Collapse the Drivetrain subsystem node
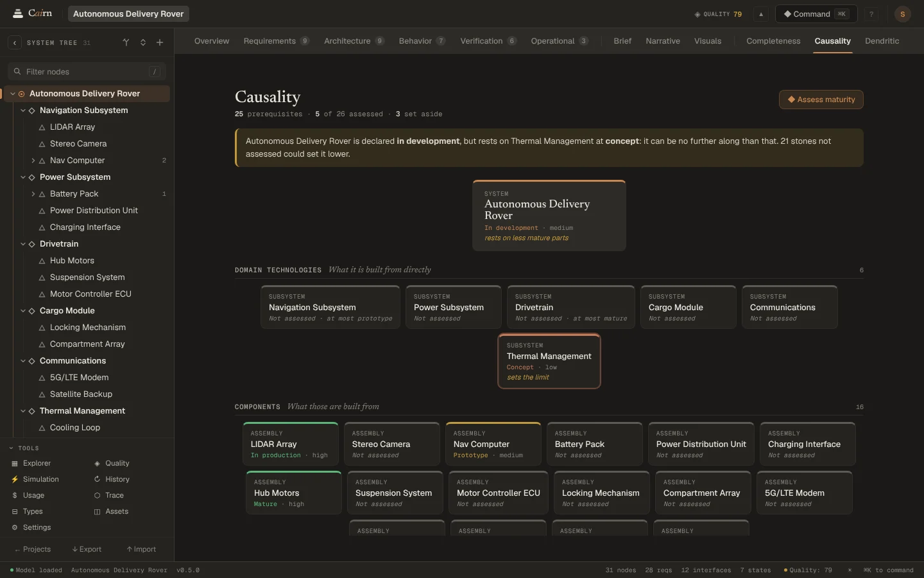The height and width of the screenshot is (578, 924). point(23,244)
